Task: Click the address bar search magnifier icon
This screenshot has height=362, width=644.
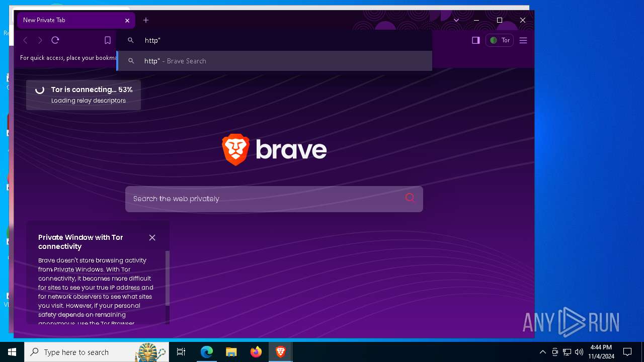Action: pos(131,40)
